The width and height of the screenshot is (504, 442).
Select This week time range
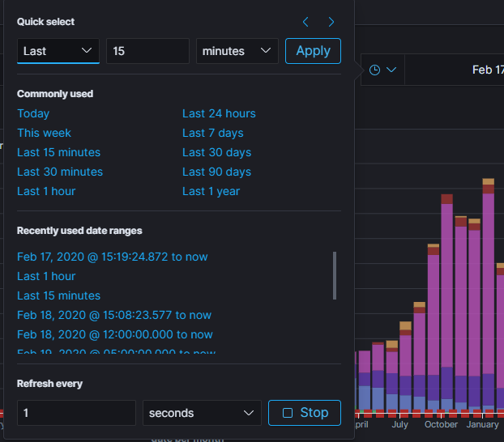pos(44,133)
